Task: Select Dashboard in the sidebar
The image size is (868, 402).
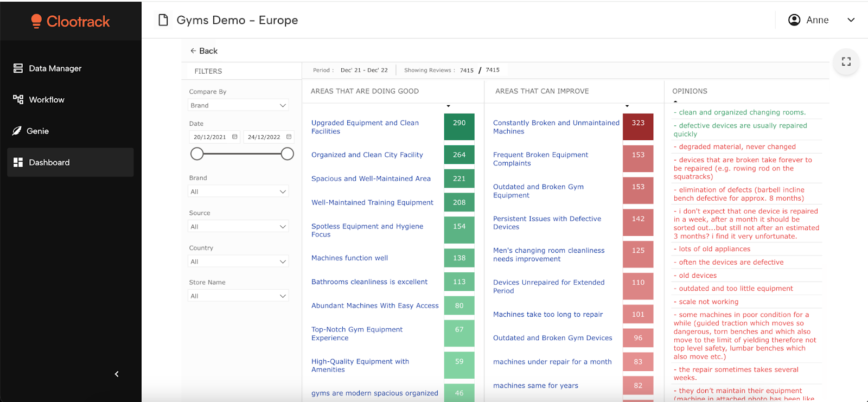Action: 71,162
